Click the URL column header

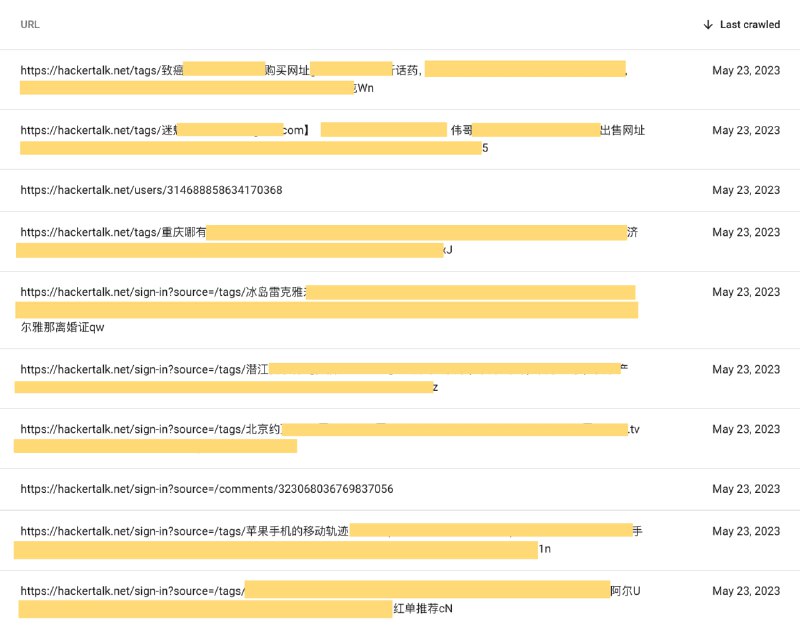tap(28, 24)
